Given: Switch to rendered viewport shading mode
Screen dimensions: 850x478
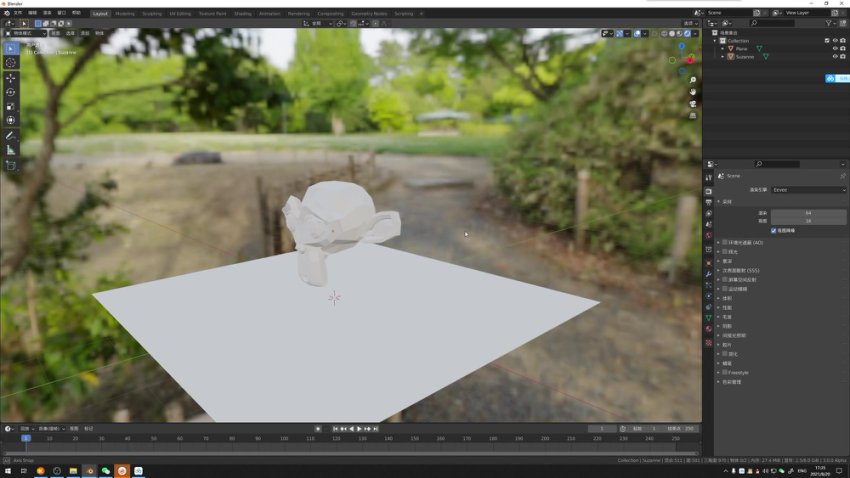Looking at the screenshot, I should (686, 33).
